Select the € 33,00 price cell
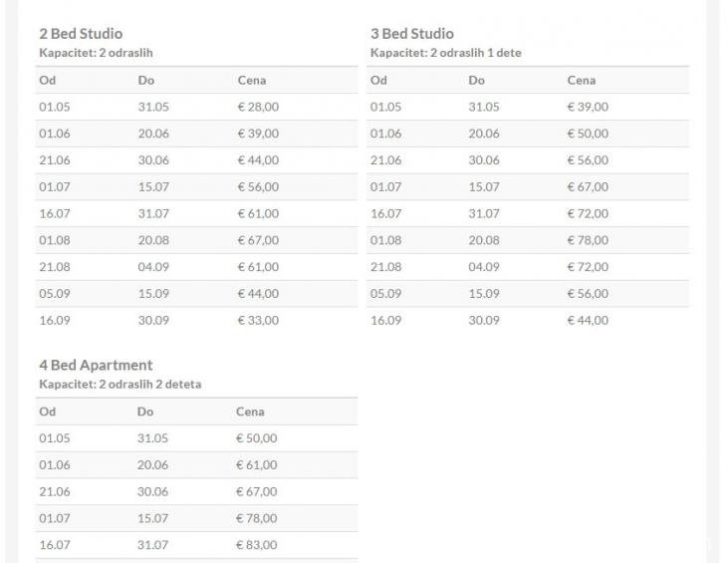Screen dimensions: 728x563 258,321
